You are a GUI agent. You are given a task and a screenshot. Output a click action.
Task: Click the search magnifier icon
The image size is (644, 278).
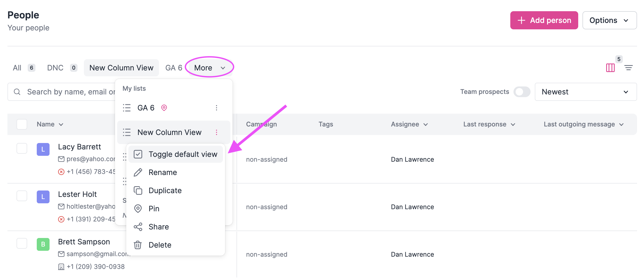(x=18, y=92)
